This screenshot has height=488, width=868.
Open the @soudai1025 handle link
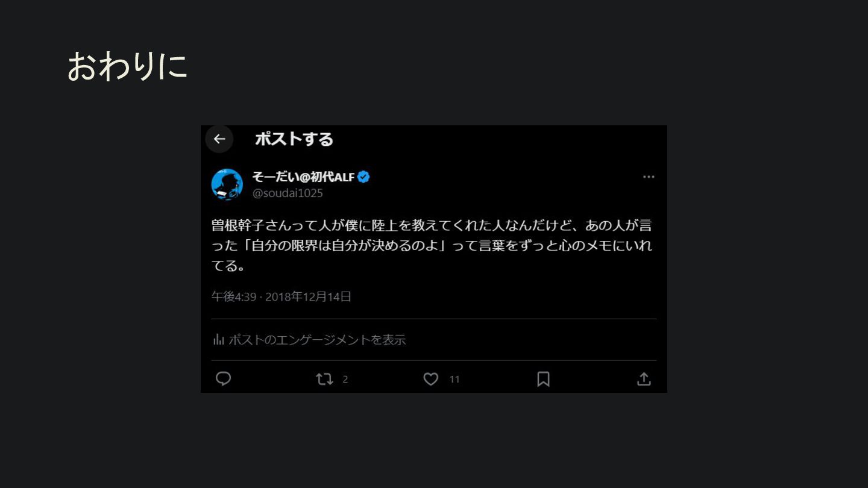pyautogui.click(x=288, y=193)
